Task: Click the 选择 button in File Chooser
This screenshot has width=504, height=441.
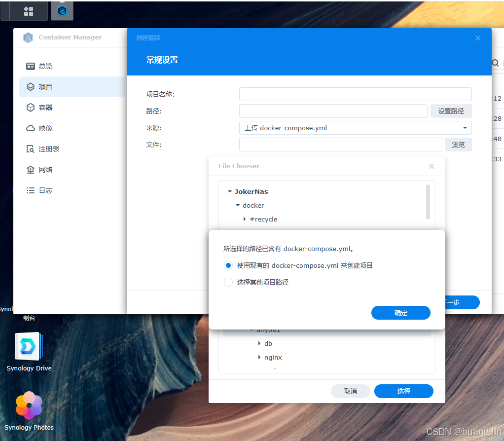Action: click(x=404, y=391)
